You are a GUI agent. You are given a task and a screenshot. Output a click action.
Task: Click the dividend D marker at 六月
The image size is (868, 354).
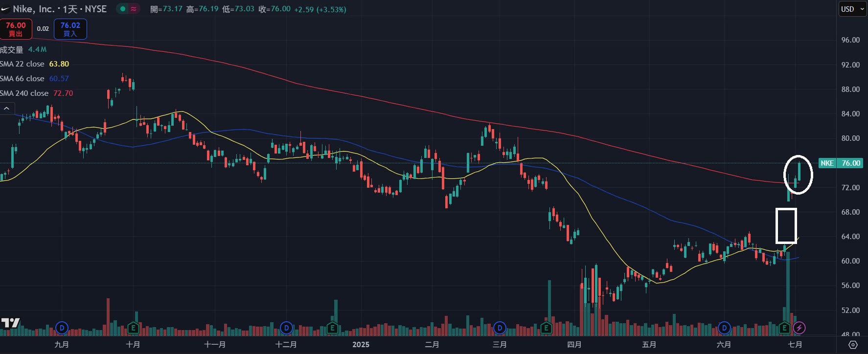click(724, 328)
